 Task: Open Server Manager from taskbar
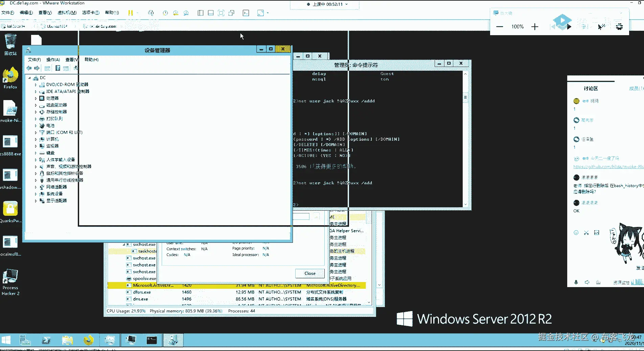(25, 340)
